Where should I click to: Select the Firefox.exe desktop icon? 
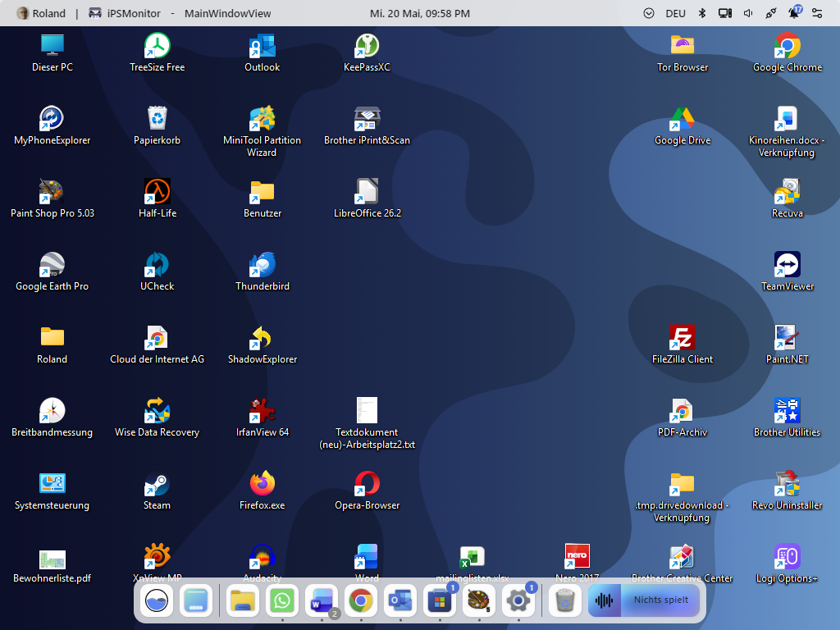[x=262, y=491]
